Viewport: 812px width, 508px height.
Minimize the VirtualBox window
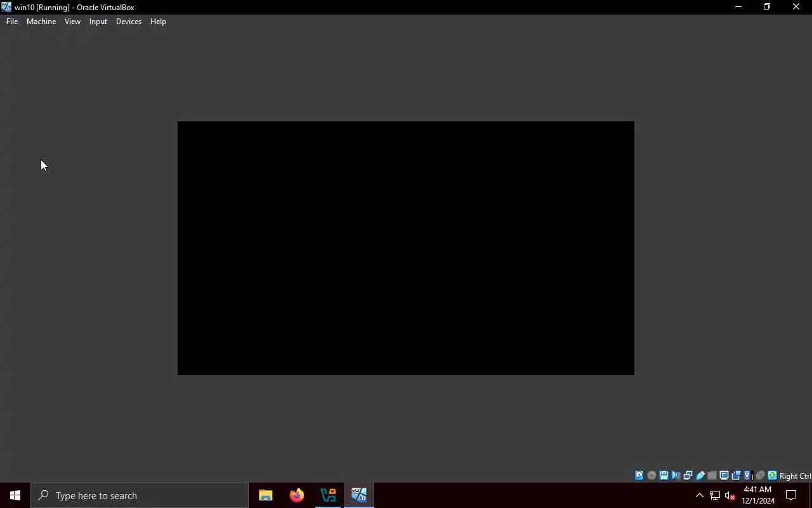click(x=738, y=7)
